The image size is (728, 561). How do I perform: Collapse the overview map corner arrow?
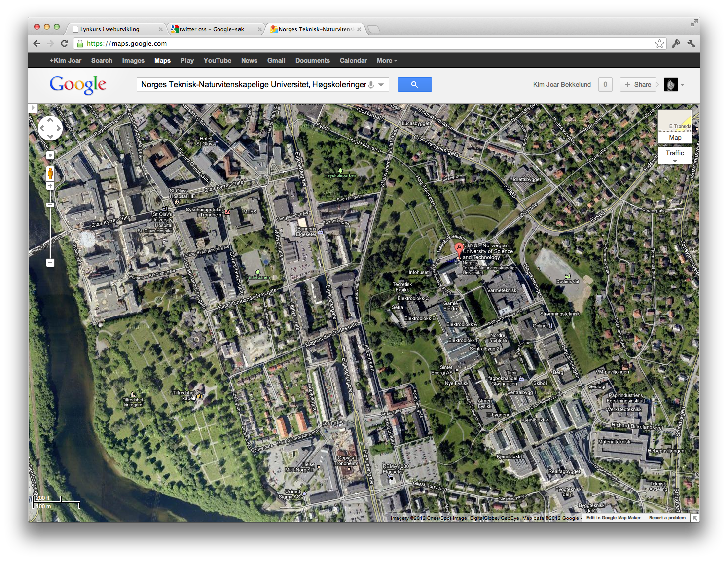pyautogui.click(x=695, y=518)
